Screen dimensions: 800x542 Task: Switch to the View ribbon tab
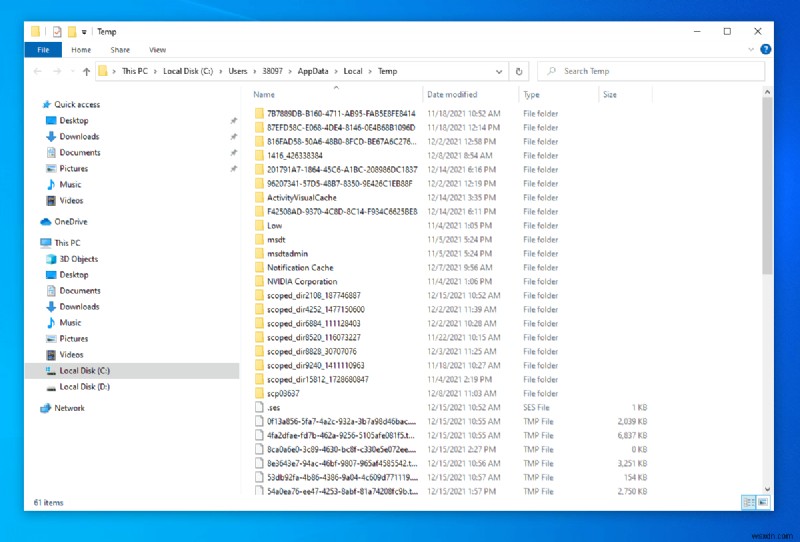click(157, 50)
